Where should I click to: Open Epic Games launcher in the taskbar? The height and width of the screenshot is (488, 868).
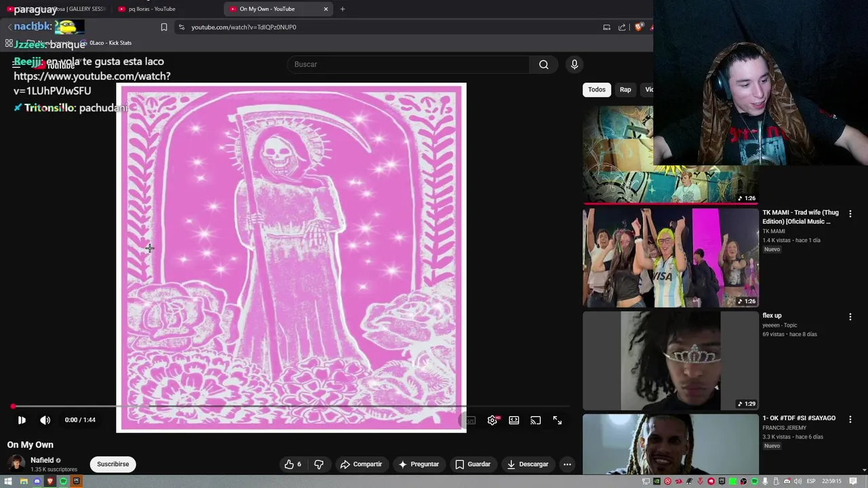coord(76,481)
